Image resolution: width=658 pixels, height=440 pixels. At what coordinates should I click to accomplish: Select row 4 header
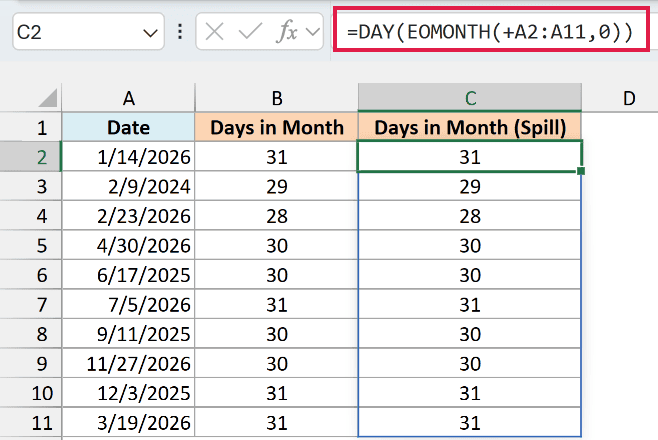31,216
